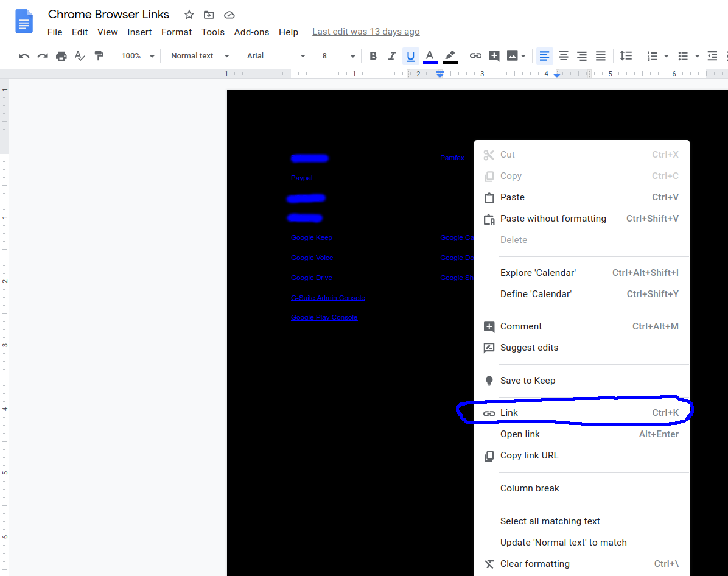728x576 pixels.
Task: Toggle Italic formatting
Action: 392,56
